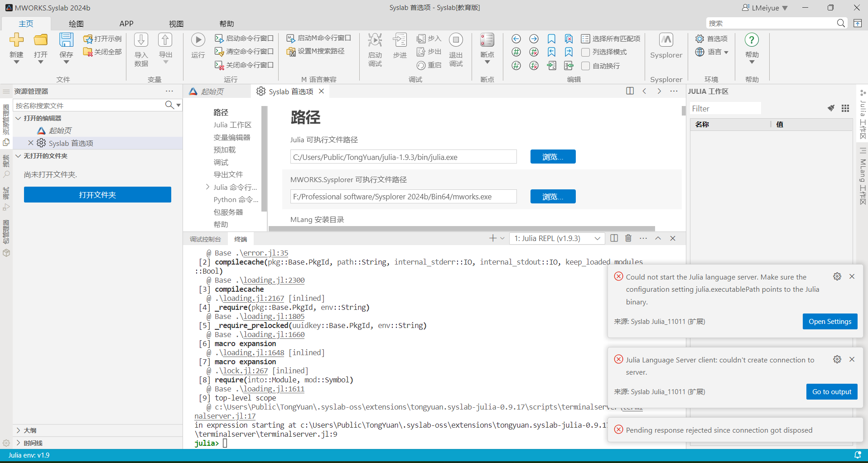Click the 保存 (Save) disk icon

click(x=66, y=40)
